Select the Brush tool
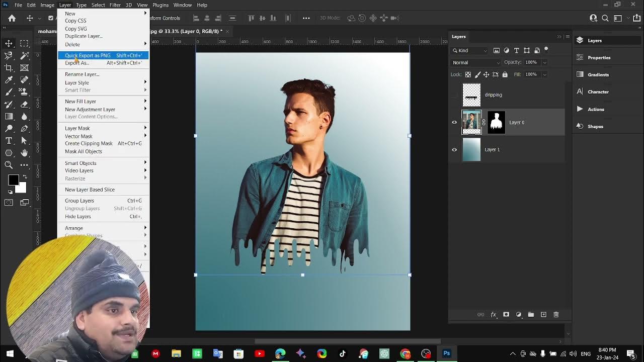Image resolution: width=644 pixels, height=362 pixels. point(9,92)
